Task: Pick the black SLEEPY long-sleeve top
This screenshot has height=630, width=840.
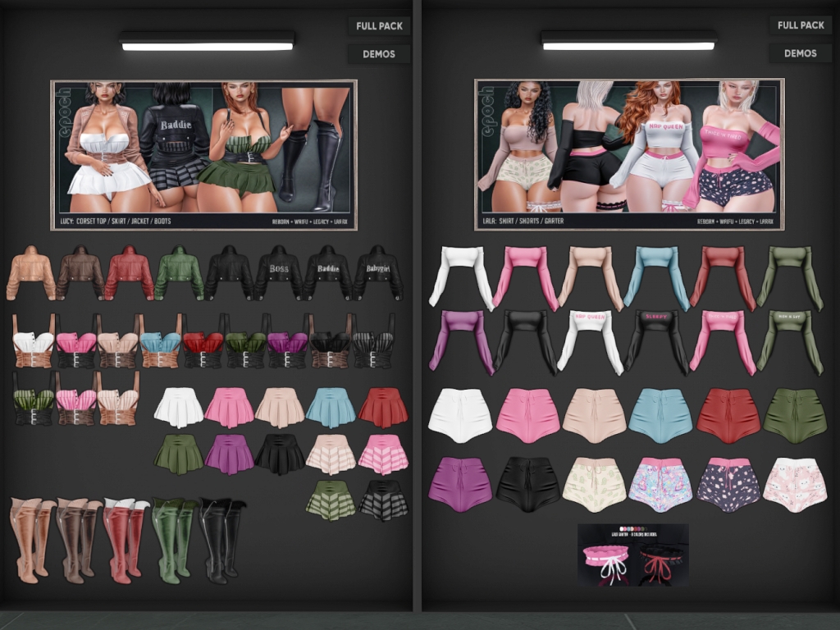Action: point(656,340)
